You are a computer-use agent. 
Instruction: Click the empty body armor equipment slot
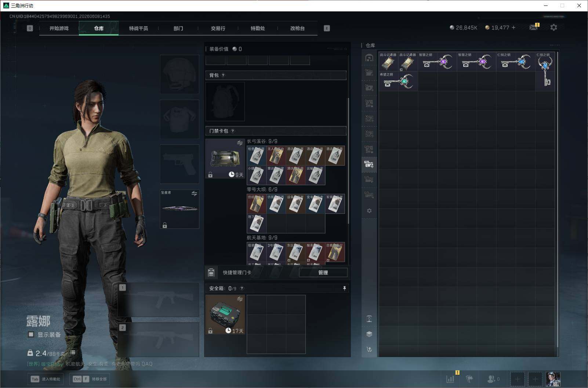179,119
